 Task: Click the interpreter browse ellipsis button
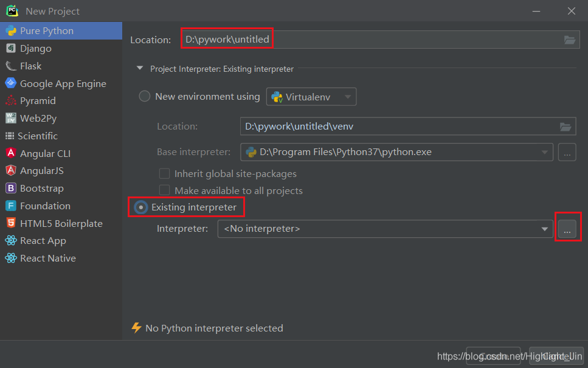tap(567, 229)
